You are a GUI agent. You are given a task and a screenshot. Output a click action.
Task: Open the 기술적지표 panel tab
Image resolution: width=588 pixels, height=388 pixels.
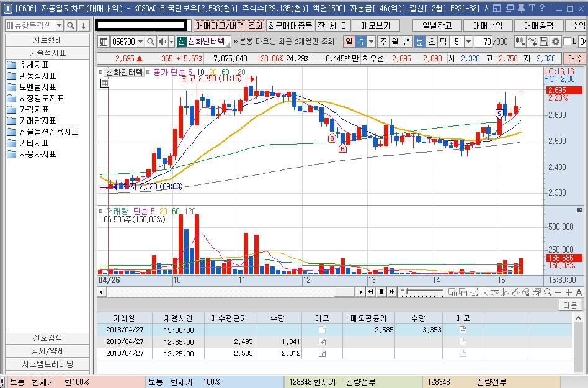click(x=47, y=53)
